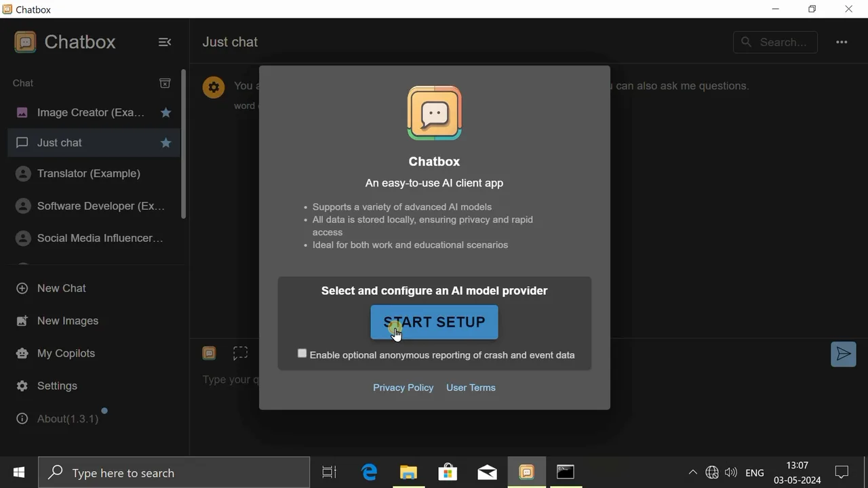Show hidden system tray icons

click(692, 472)
